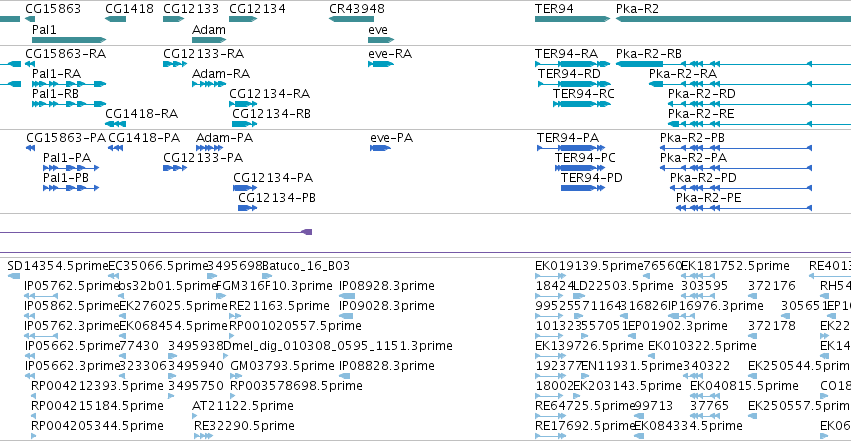Select the IP09028.3prime EST

[x=346, y=316]
